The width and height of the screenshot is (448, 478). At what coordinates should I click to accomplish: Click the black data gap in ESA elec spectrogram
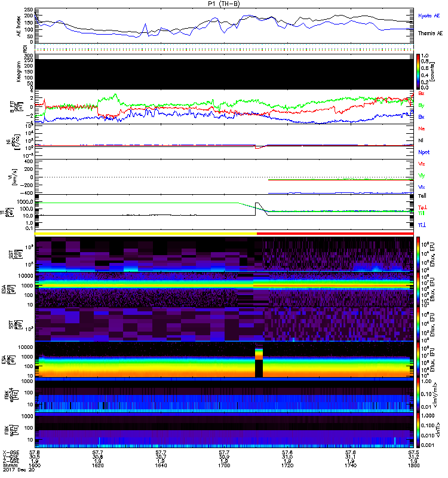pyautogui.click(x=259, y=368)
